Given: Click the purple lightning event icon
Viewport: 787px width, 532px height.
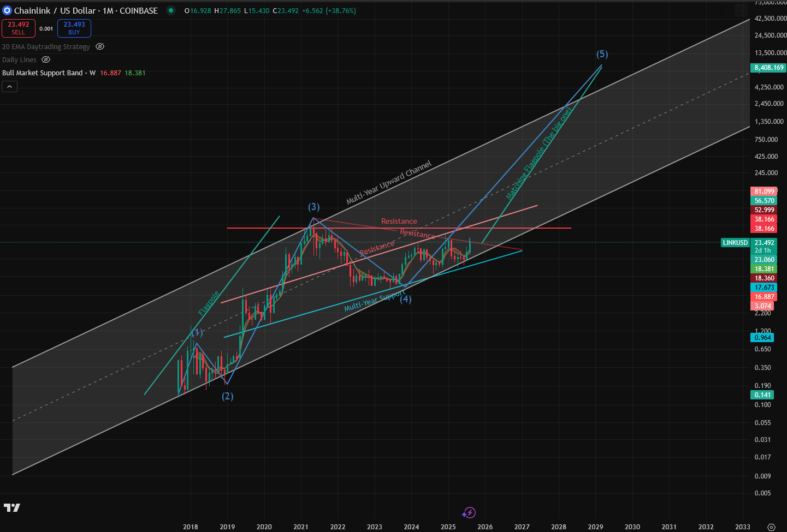Looking at the screenshot, I should [x=469, y=512].
